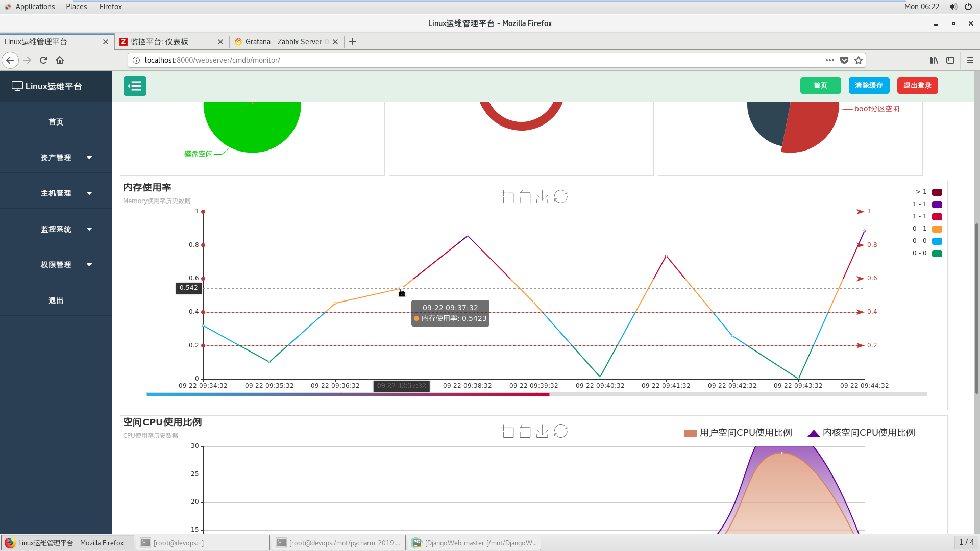
Task: Click the 清除缓存 button
Action: [869, 85]
